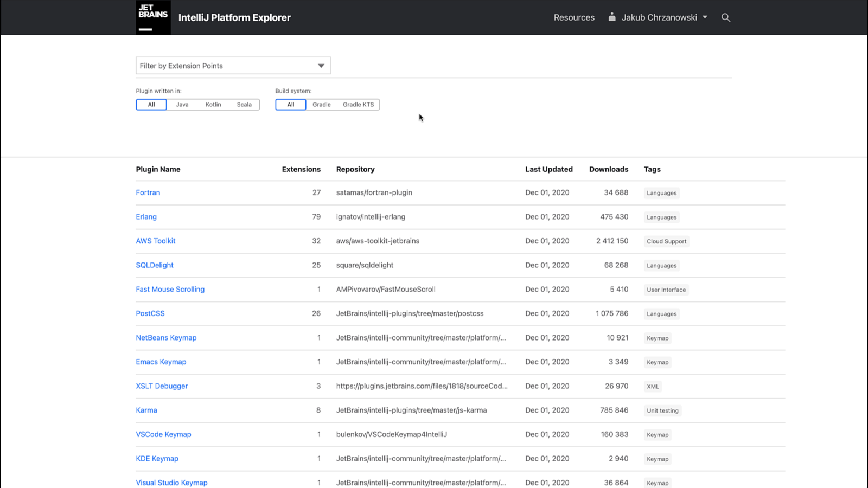This screenshot has height=488, width=868.
Task: Click the Languages tag in Fortran row
Action: coord(661,193)
